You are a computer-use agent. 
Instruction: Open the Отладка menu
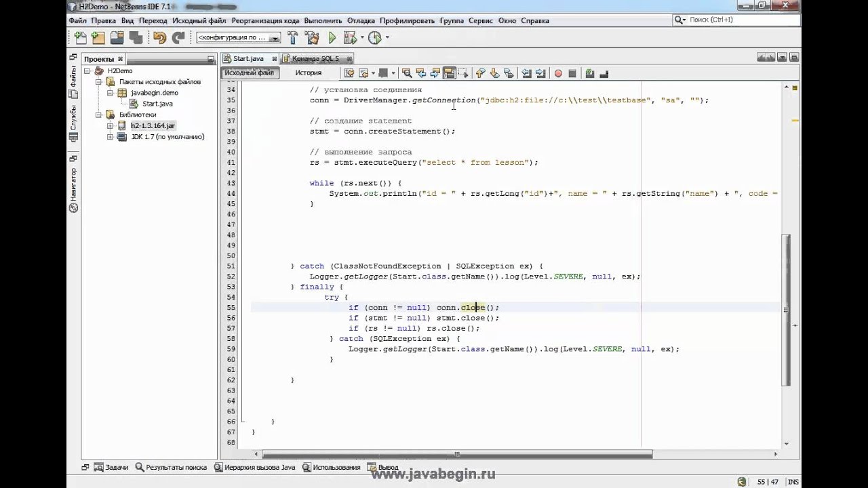[361, 20]
